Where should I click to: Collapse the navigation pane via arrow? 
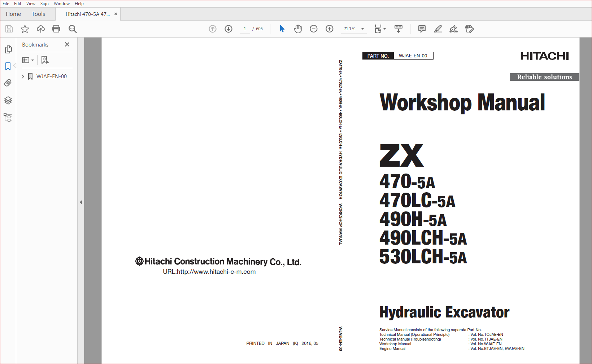(81, 202)
